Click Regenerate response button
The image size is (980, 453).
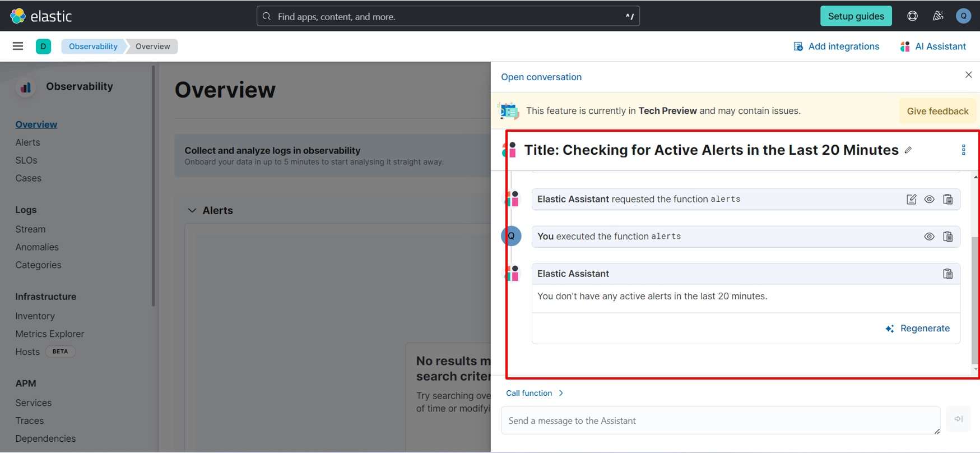tap(918, 329)
